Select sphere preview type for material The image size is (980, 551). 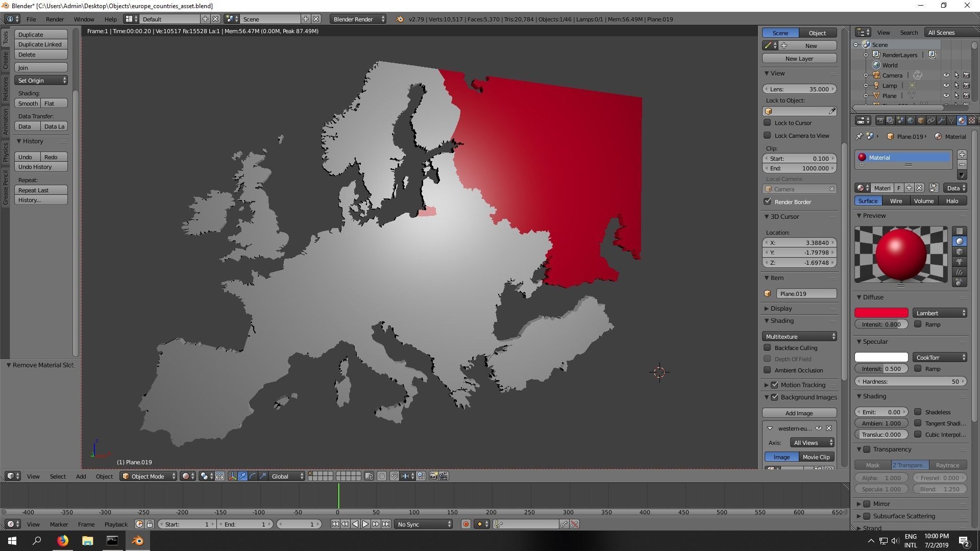[x=960, y=241]
